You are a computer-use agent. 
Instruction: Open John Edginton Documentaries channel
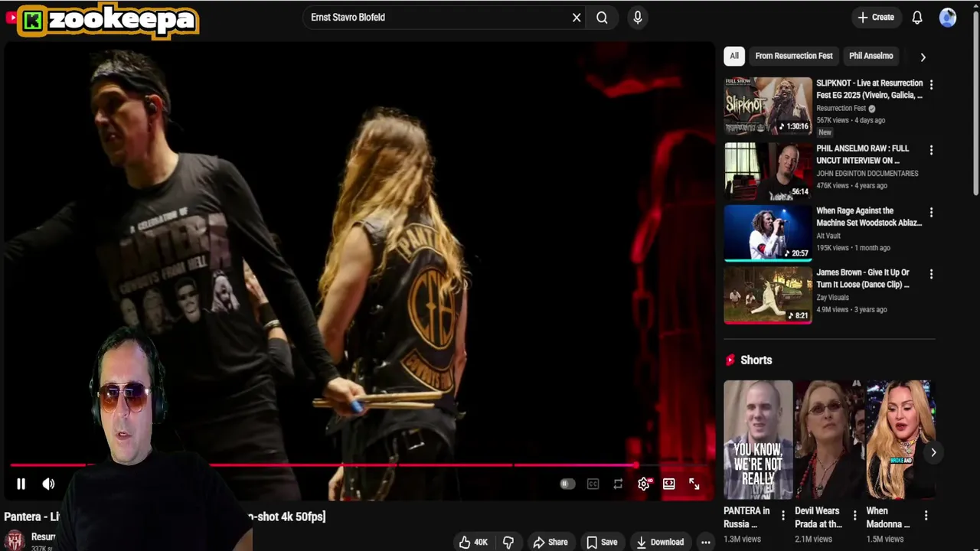[x=867, y=174]
